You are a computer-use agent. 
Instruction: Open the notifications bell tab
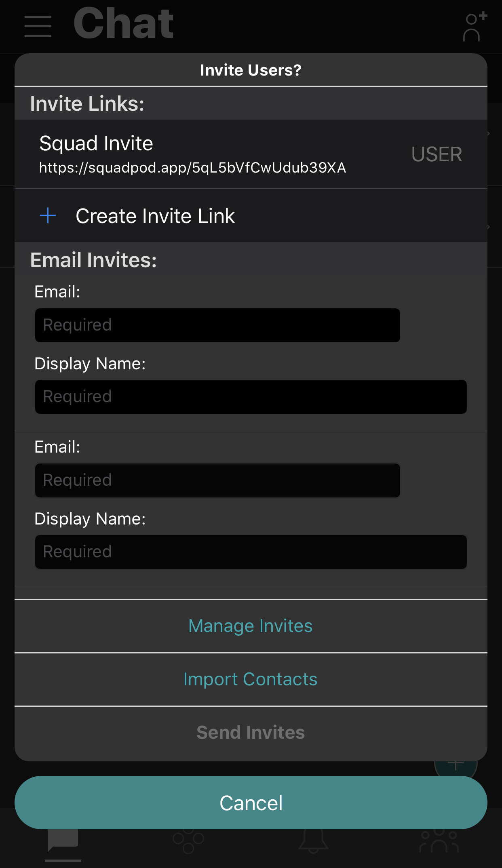313,841
